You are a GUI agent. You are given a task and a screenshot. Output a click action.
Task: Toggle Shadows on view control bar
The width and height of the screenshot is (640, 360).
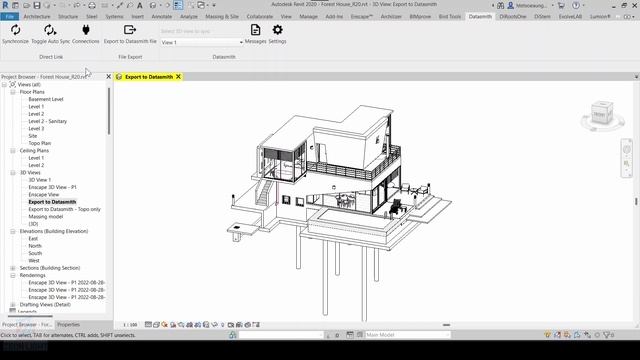point(173,325)
